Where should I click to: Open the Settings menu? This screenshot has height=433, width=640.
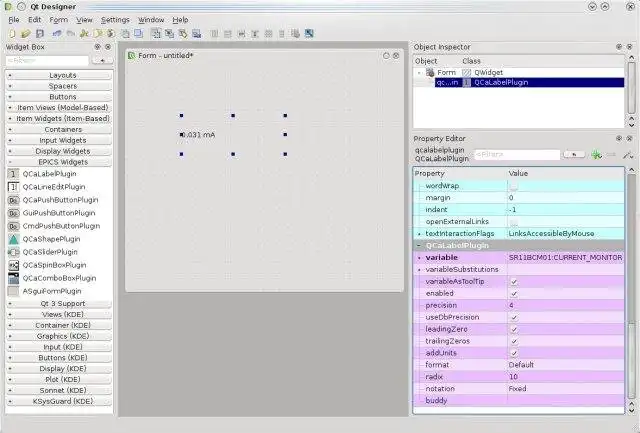coord(115,20)
